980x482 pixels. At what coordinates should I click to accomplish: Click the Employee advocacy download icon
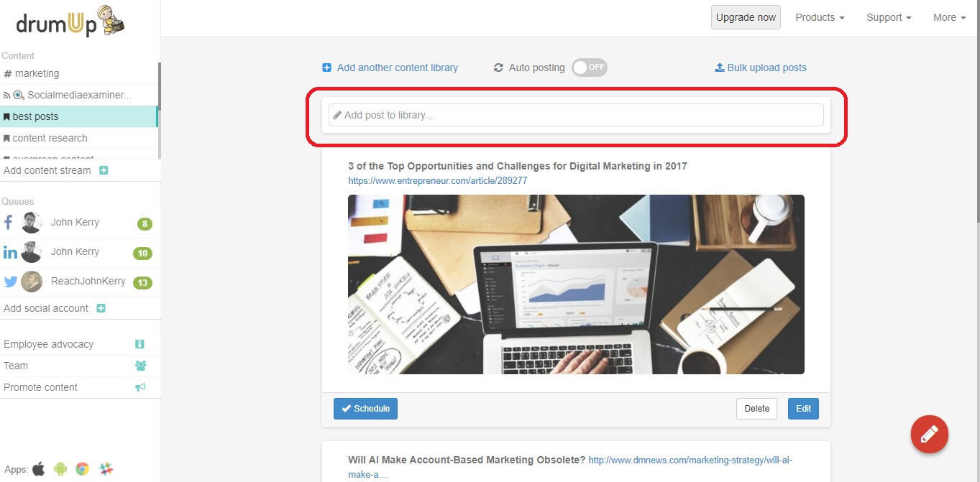pyautogui.click(x=140, y=344)
